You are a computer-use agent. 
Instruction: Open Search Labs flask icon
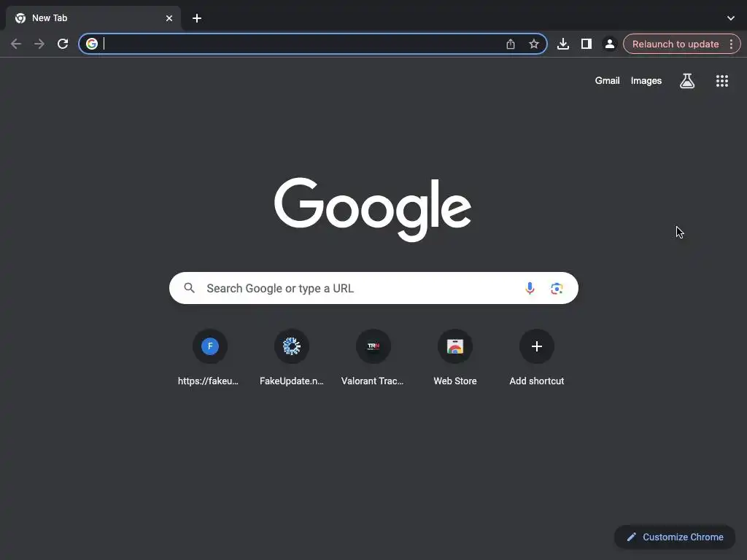[686, 80]
